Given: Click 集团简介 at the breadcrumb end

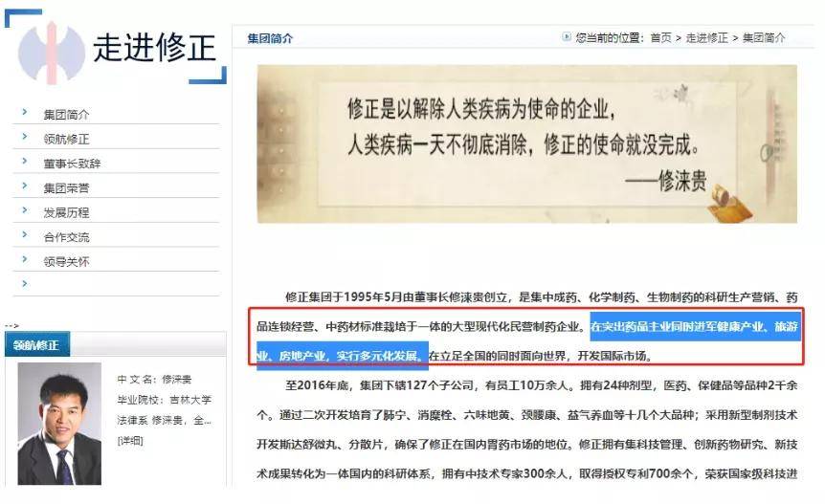Looking at the screenshot, I should click(x=764, y=38).
